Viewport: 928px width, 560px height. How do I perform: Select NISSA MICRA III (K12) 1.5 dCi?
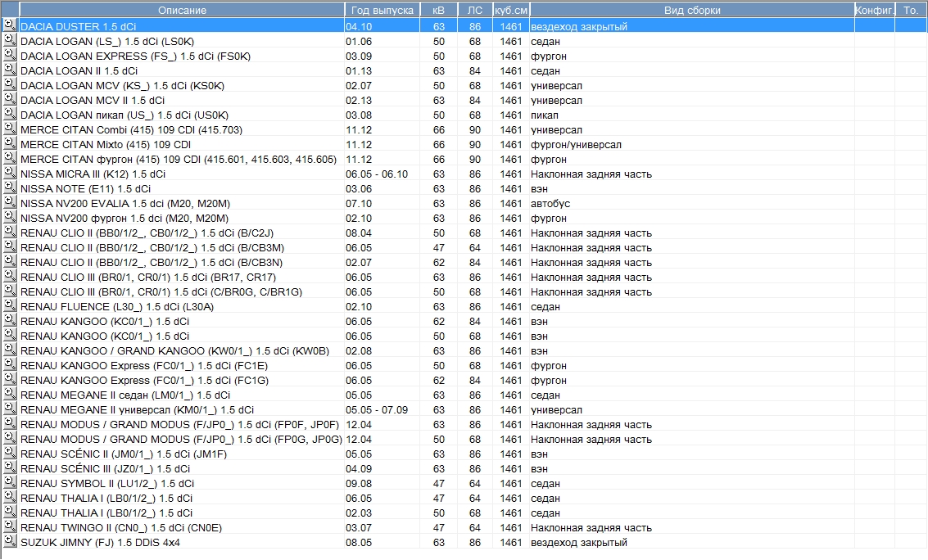pos(93,174)
